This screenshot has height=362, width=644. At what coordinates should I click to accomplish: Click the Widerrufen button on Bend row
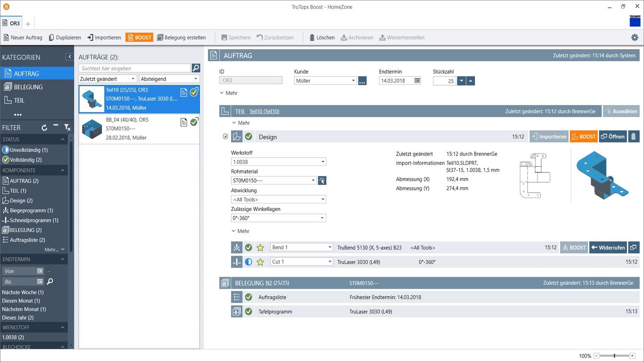[608, 248]
